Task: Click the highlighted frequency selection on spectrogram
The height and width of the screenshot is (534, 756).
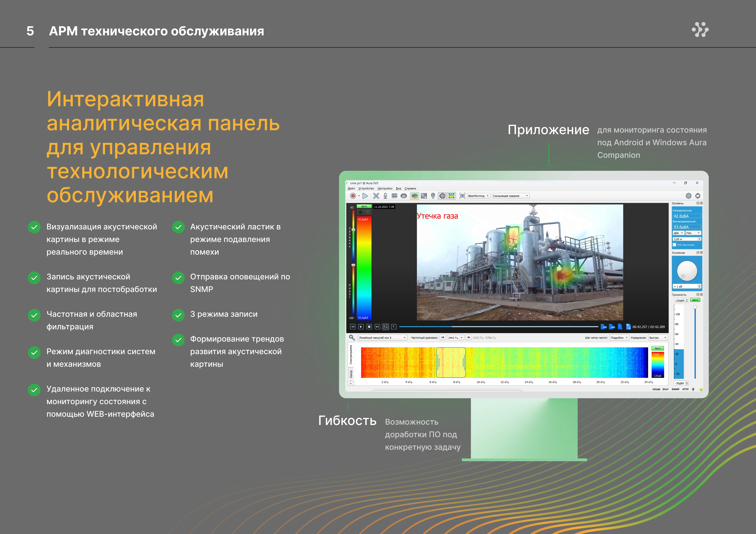Action: coord(451,363)
